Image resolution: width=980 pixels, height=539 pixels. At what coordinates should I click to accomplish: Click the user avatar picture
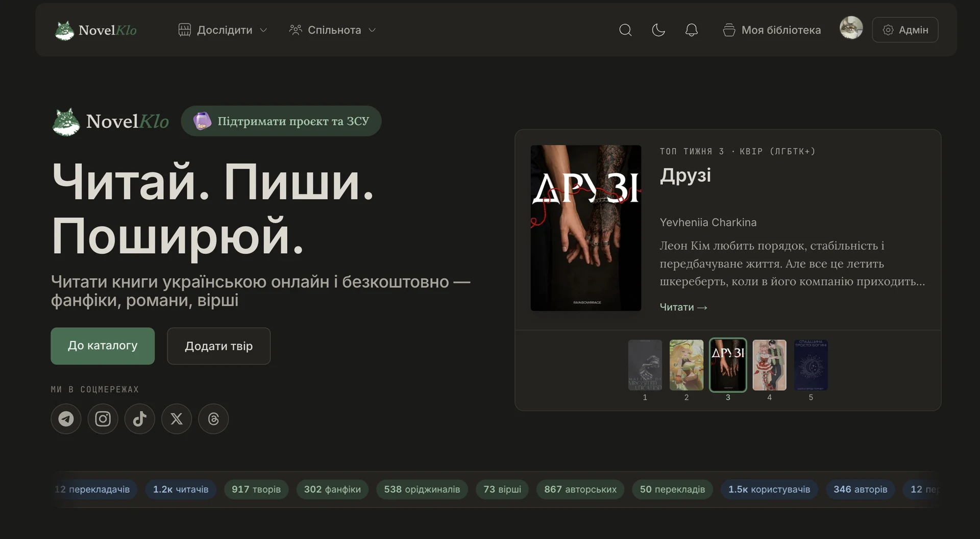[851, 28]
